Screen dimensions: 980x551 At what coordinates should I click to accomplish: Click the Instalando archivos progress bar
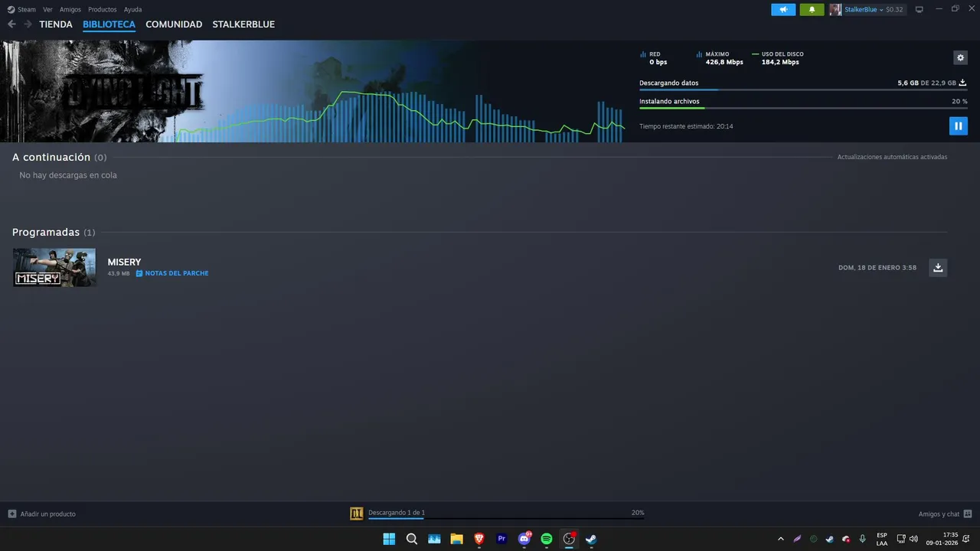coord(803,108)
